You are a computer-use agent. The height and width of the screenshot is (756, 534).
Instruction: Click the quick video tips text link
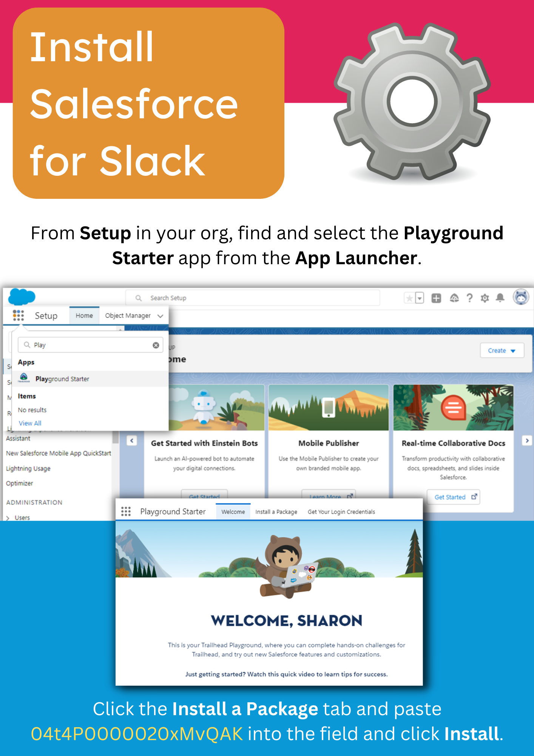(286, 674)
